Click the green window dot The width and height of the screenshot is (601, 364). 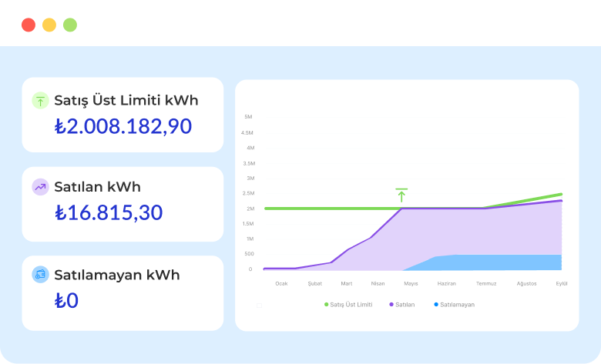[70, 25]
